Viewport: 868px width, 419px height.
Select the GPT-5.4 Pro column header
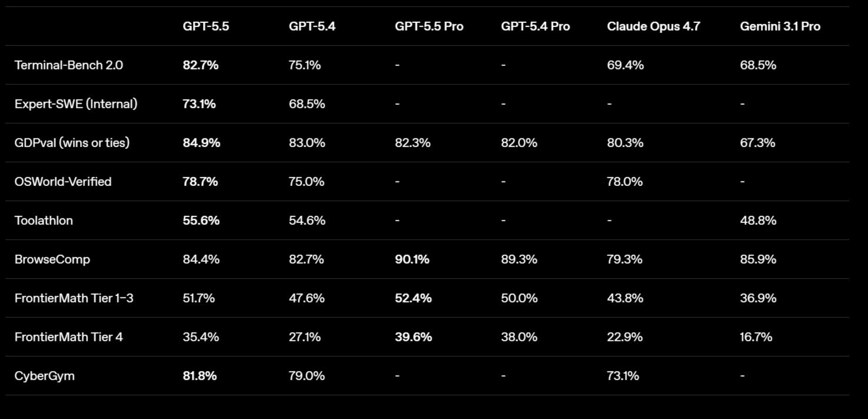click(x=535, y=26)
